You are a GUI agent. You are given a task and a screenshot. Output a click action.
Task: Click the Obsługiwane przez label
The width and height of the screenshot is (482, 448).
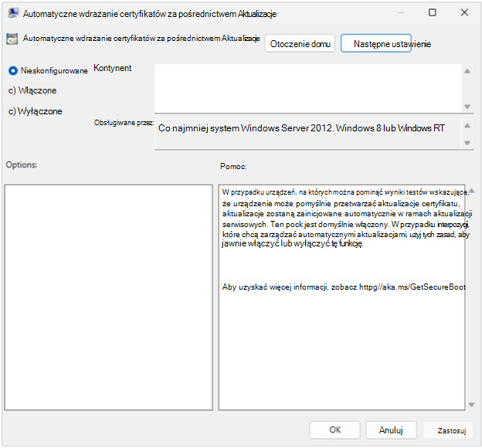pyautogui.click(x=124, y=123)
